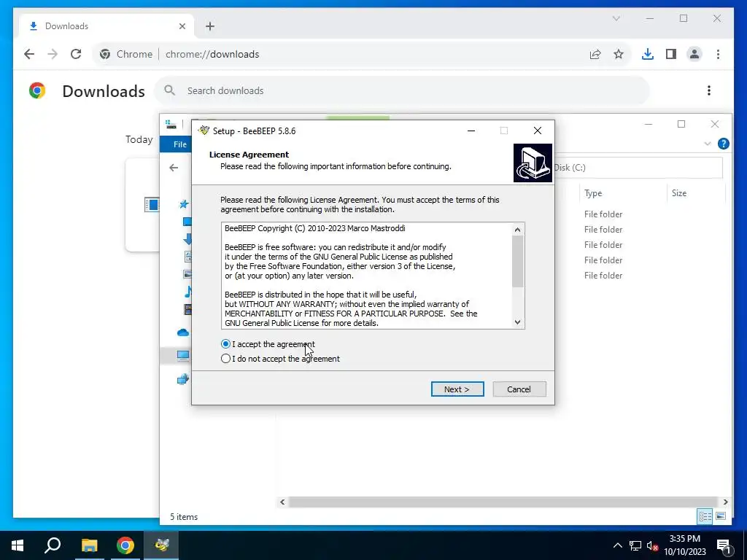Open File Explorer help icon
Image resolution: width=747 pixels, height=560 pixels.
(x=723, y=144)
